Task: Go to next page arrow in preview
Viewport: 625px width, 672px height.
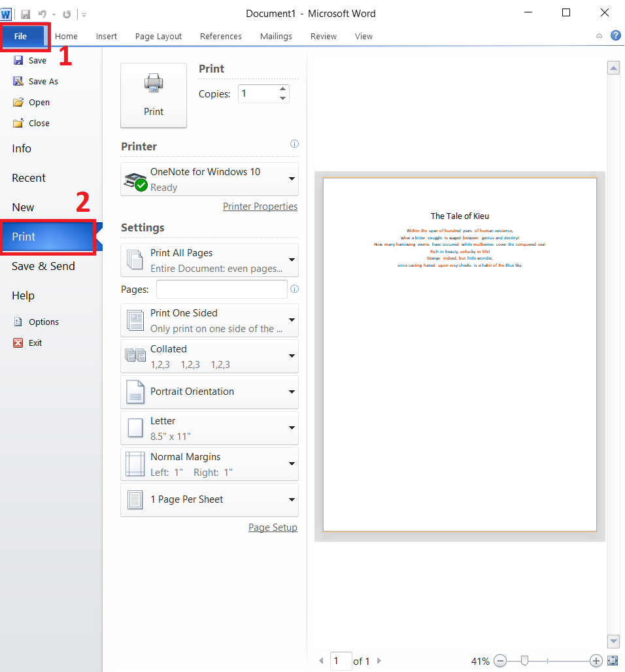Action: [379, 661]
